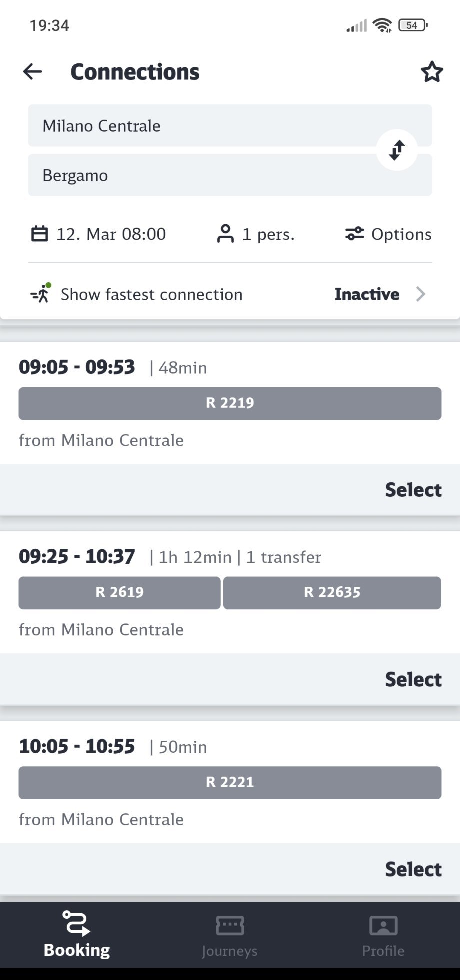This screenshot has height=980, width=460.
Task: Tap the passenger person icon
Action: (225, 234)
